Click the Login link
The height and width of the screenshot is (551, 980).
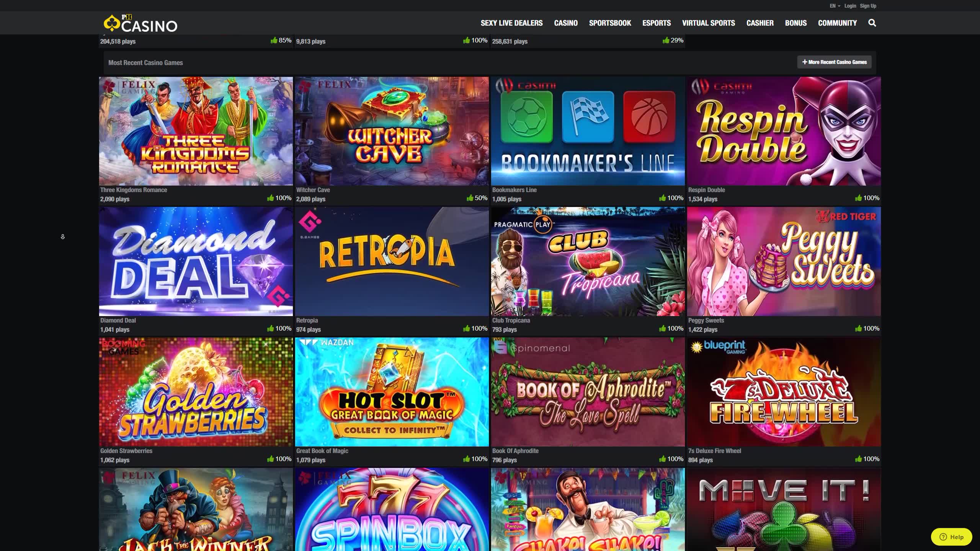pos(850,6)
